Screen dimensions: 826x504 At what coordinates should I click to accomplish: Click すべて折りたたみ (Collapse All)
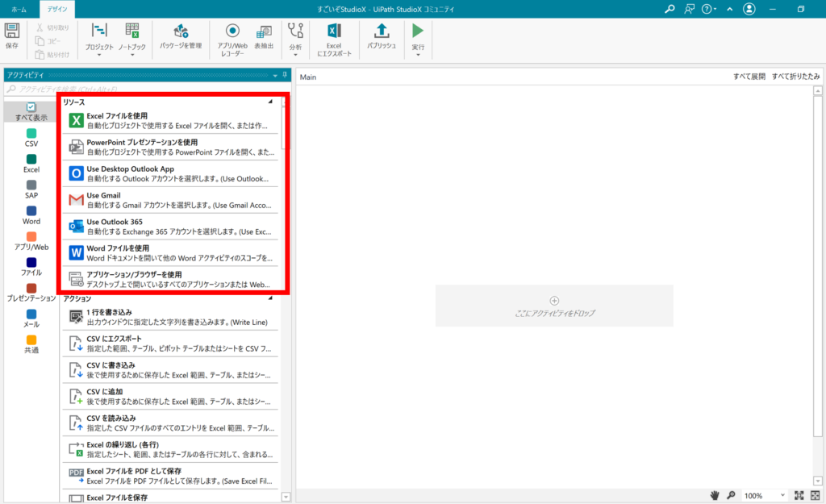click(796, 77)
